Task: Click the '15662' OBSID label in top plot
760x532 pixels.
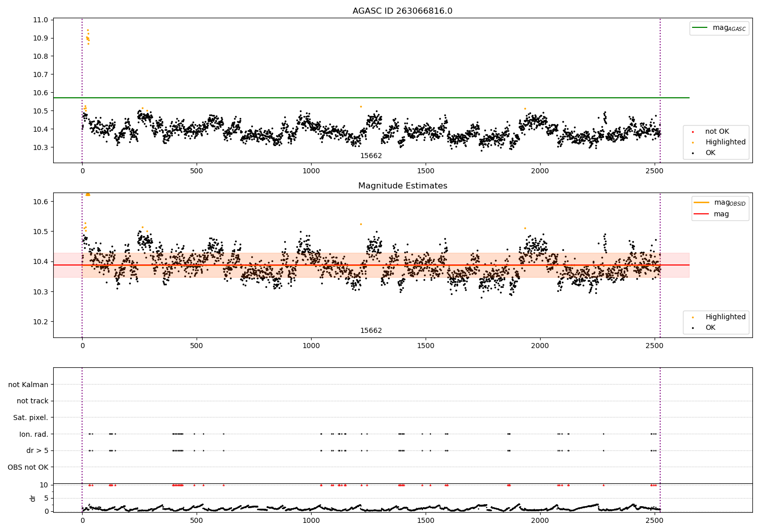Action: 371,156
